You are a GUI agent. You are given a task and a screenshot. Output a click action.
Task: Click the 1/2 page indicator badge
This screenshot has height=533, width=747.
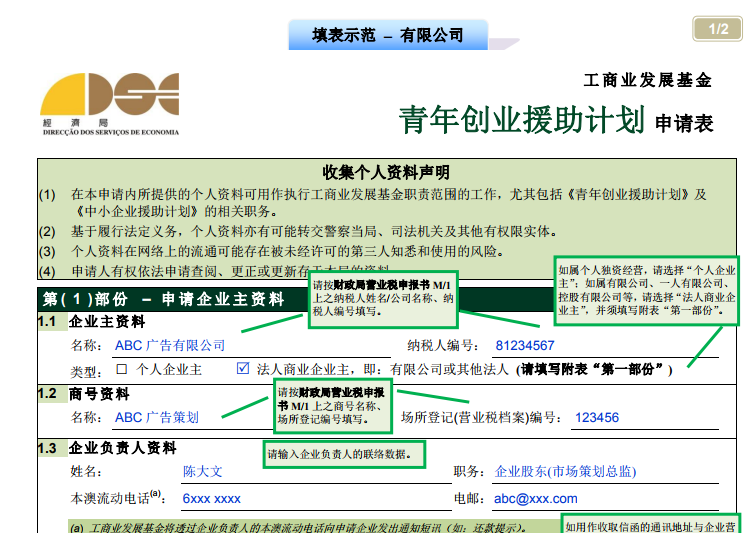tap(717, 29)
